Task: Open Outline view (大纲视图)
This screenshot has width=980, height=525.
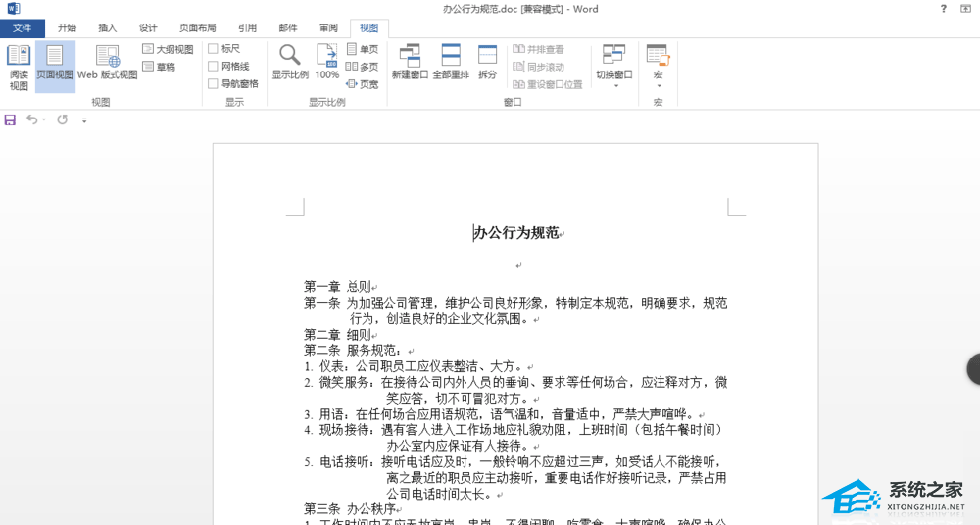Action: (168, 49)
